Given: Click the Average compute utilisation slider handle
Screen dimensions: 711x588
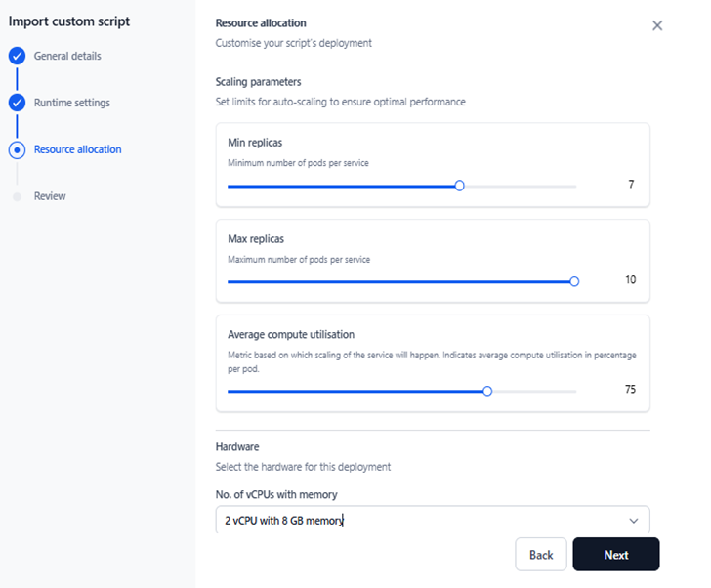Looking at the screenshot, I should click(487, 391).
